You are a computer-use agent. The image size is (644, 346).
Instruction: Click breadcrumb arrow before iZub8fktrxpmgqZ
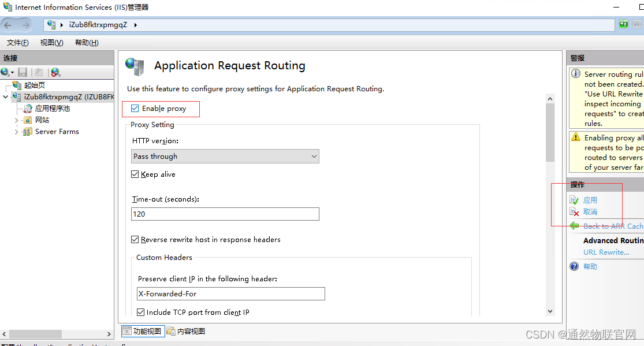[x=62, y=25]
